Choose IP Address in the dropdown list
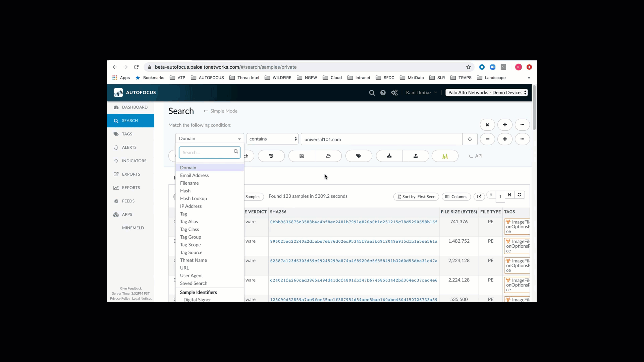644x362 pixels. point(210,206)
